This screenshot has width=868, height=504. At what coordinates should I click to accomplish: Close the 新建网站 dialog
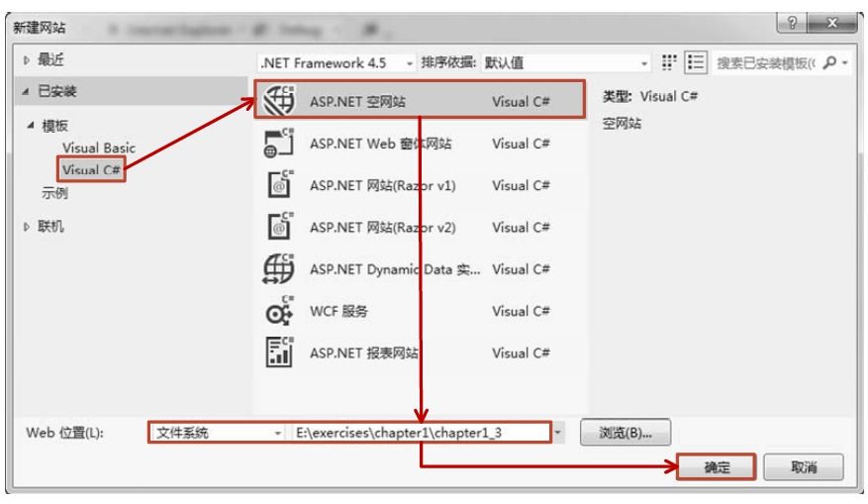(832, 23)
